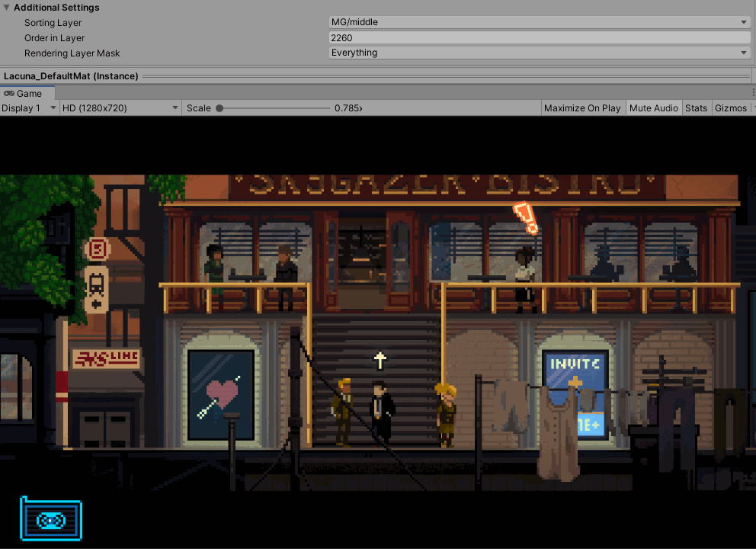Open the Game tab's three-dot options menu

pyautogui.click(x=751, y=93)
